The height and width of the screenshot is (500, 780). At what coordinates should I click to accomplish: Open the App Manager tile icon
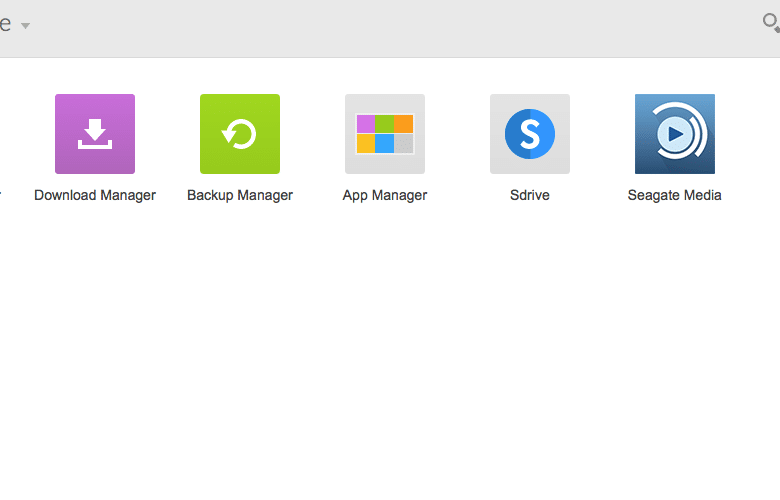pos(385,134)
